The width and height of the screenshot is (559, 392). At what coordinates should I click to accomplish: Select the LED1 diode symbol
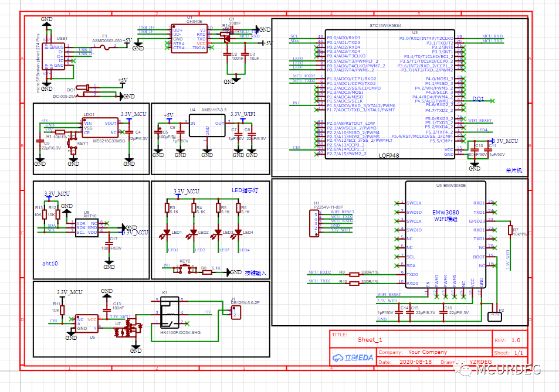(167, 233)
